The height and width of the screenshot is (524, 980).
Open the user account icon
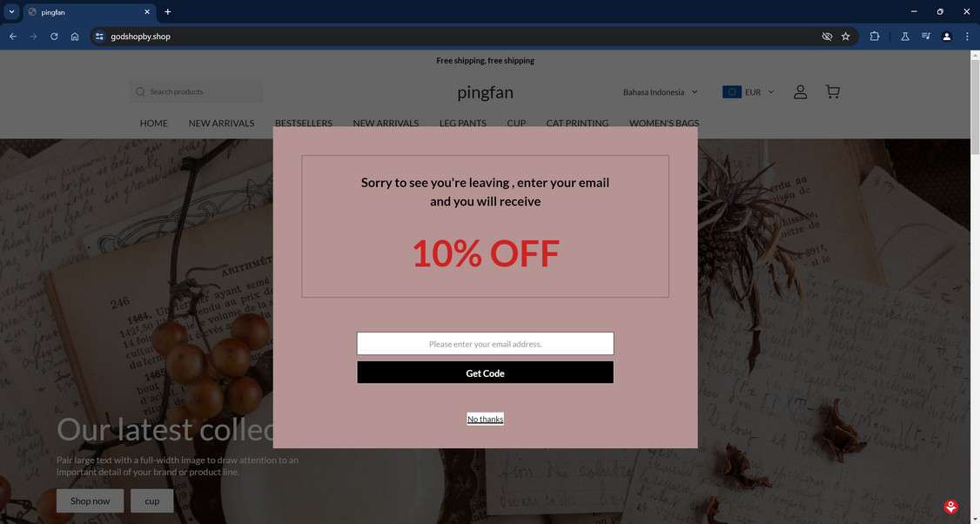coord(800,92)
